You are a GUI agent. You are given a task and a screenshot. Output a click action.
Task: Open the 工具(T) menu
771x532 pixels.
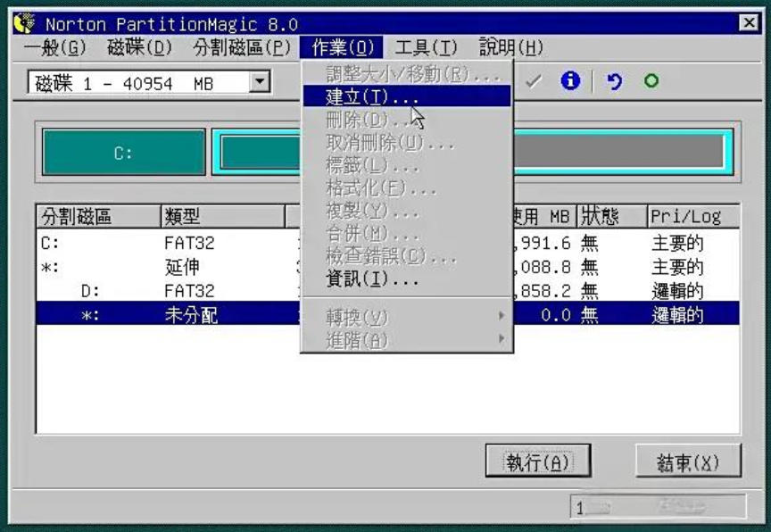426,47
